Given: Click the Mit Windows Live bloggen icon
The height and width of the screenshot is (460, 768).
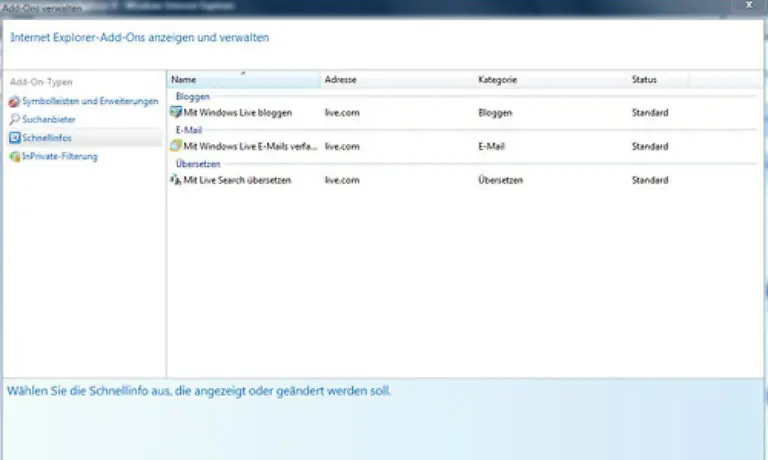Looking at the screenshot, I should pos(175,112).
